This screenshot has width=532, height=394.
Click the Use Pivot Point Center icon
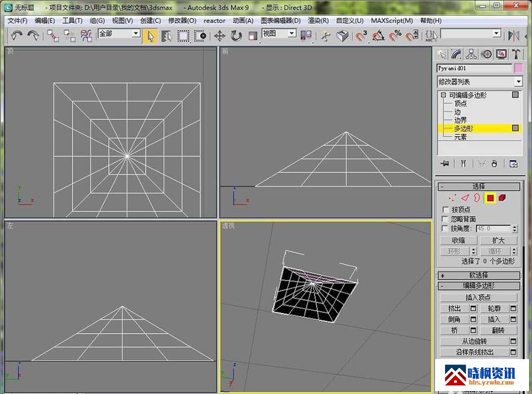306,36
